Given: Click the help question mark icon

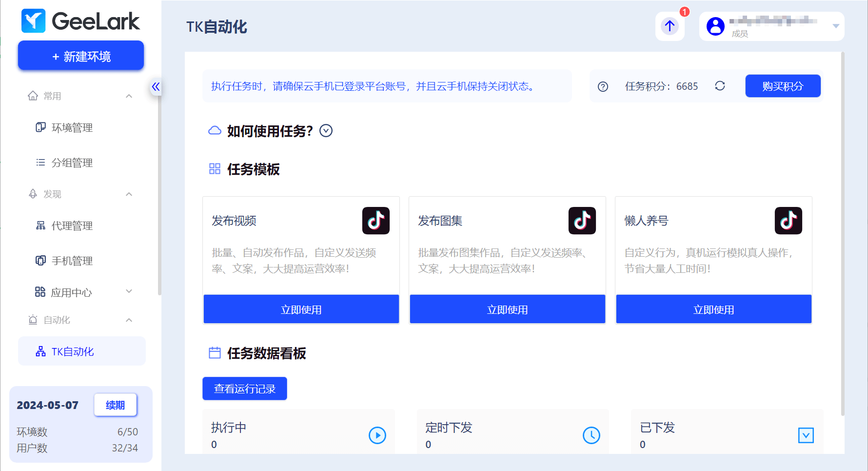Looking at the screenshot, I should point(603,87).
